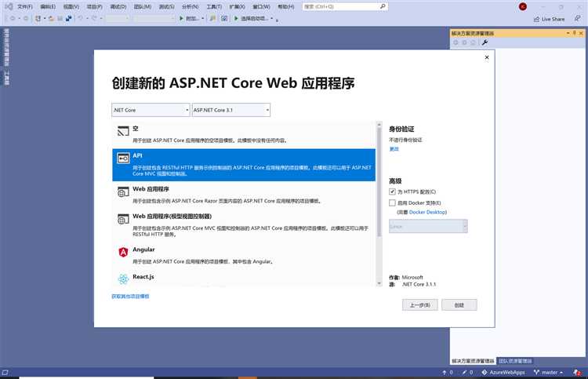Choose the Web 应用程序 template icon
The height and width of the screenshot is (379, 588).
click(123, 191)
